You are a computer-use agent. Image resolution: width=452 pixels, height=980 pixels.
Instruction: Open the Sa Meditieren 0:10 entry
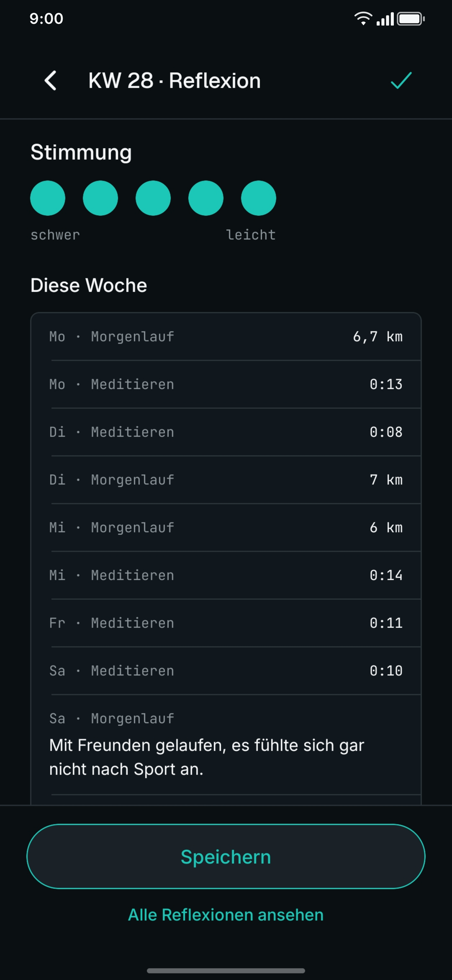click(226, 671)
